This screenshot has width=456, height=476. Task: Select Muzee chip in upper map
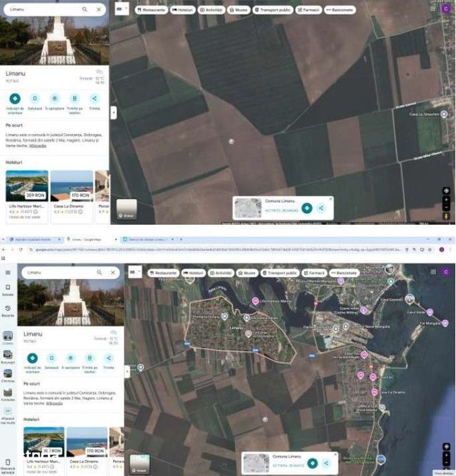coord(239,10)
